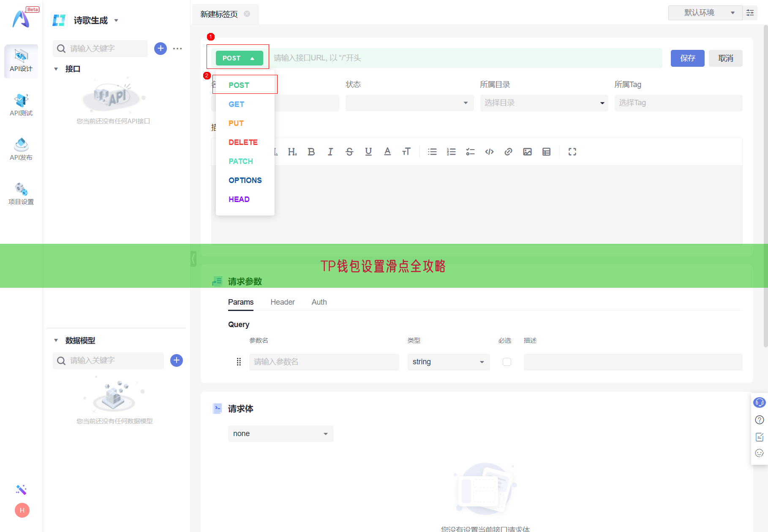The image size is (768, 532).
Task: Insert a hyperlink in editor
Action: pos(508,152)
